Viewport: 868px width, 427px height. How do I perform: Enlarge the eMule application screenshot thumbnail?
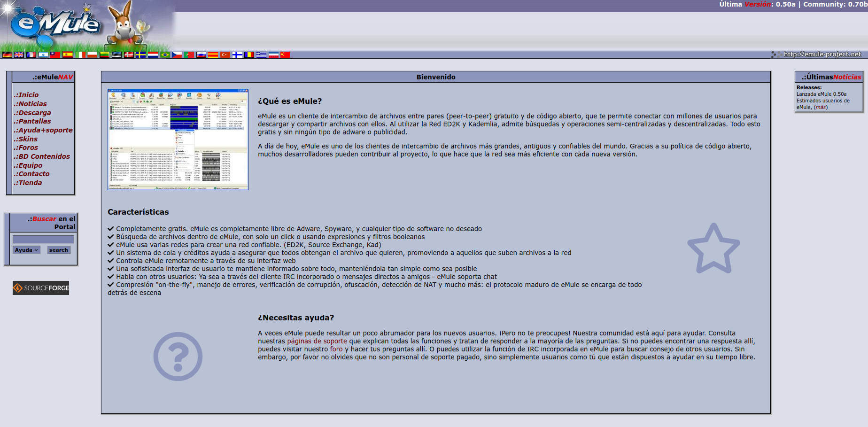(178, 140)
